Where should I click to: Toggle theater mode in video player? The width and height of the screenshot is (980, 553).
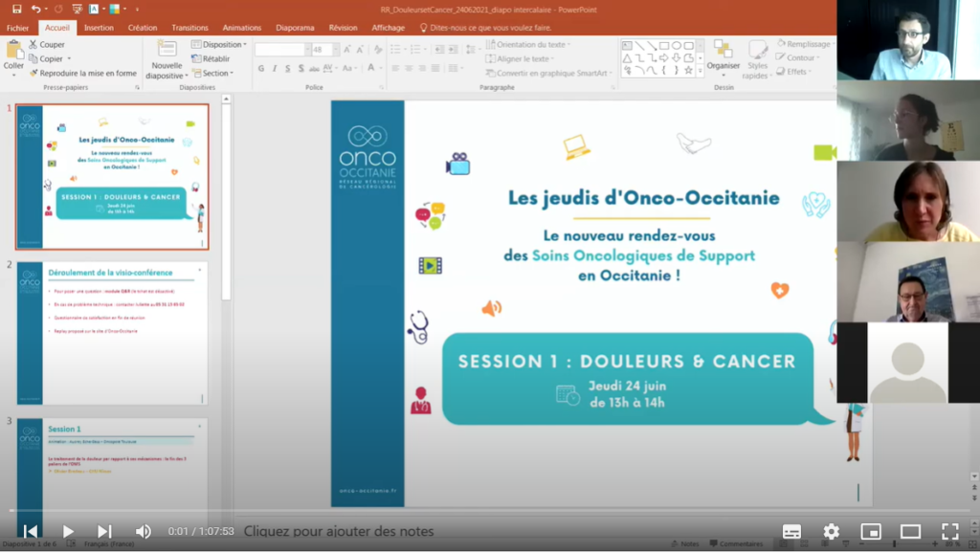coord(910,532)
